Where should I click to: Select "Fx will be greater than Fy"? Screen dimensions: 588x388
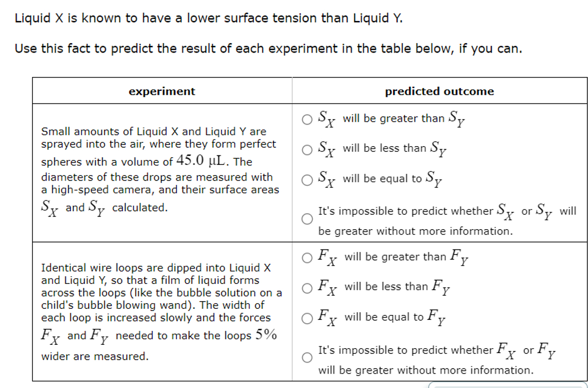pos(307,256)
